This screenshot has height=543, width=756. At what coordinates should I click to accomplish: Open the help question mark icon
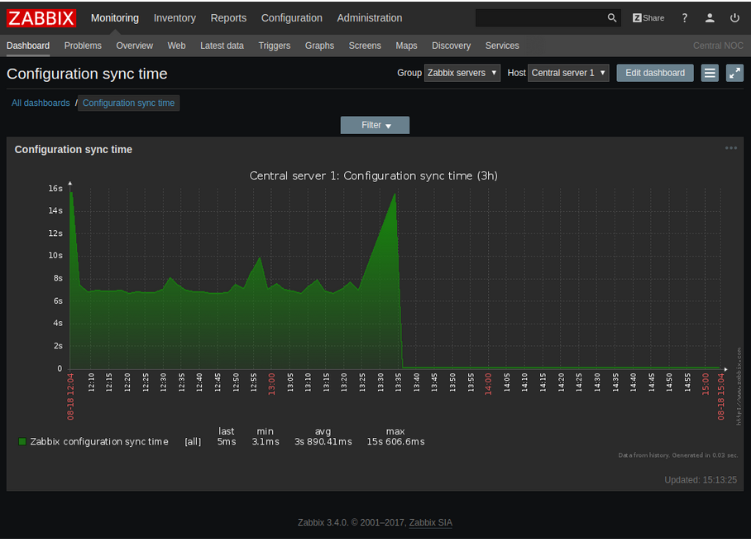coord(684,18)
